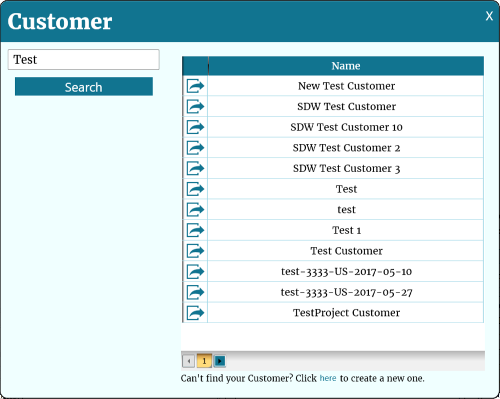Click the 'TestProject Customer' name cell
Screen dimensions: 500x399
click(x=346, y=313)
